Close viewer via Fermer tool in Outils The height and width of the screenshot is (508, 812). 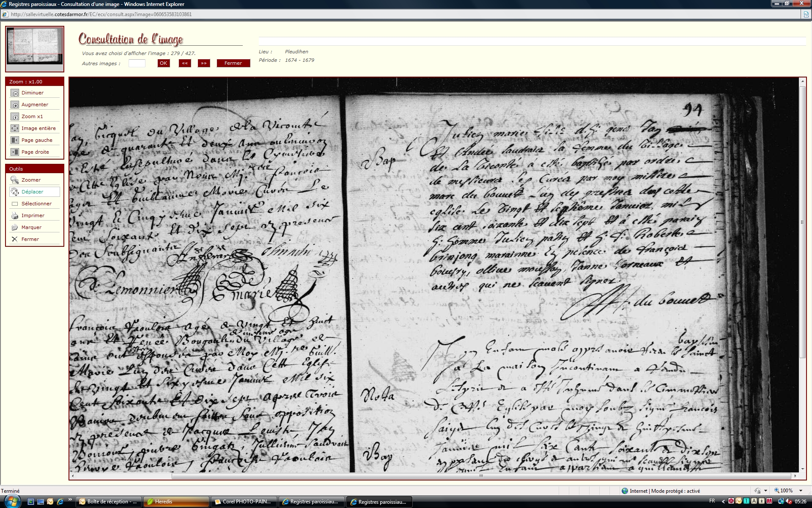15,239
